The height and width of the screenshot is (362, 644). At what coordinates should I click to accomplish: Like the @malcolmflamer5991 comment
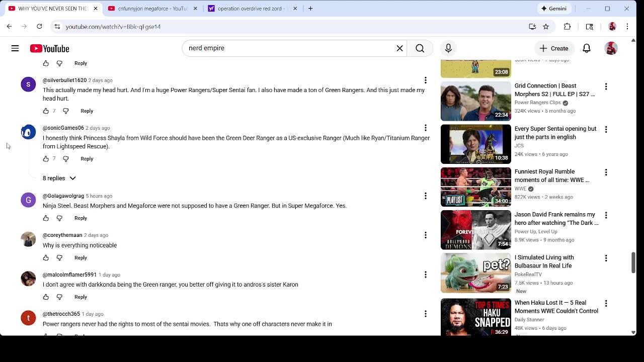point(46,297)
